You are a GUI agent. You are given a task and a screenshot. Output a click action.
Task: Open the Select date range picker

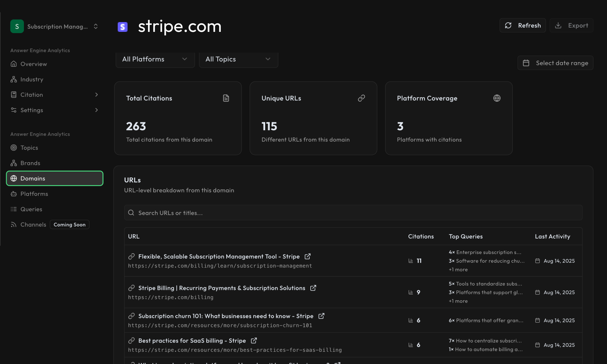(x=555, y=63)
